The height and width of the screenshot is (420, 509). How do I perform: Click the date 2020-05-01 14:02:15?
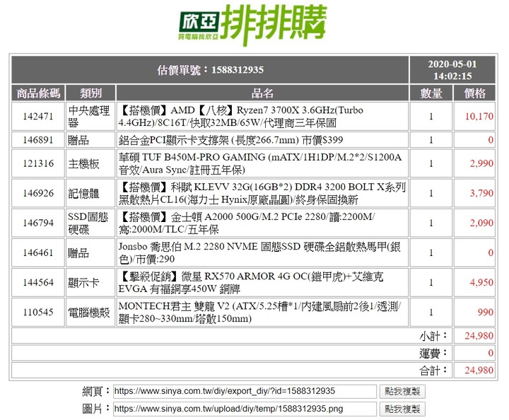452,70
